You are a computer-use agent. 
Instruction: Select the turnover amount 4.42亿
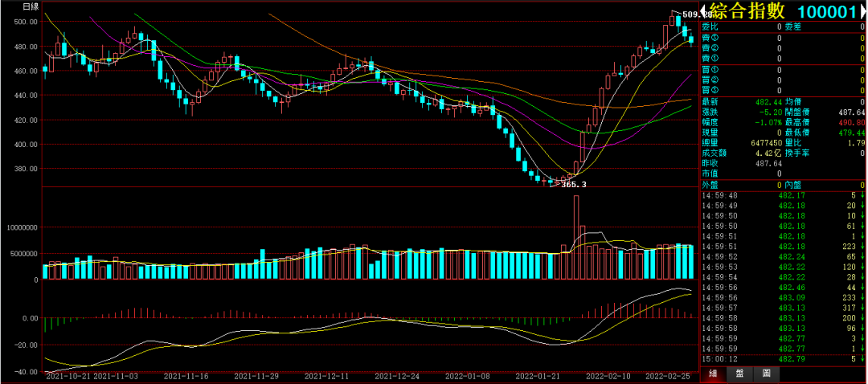[768, 153]
